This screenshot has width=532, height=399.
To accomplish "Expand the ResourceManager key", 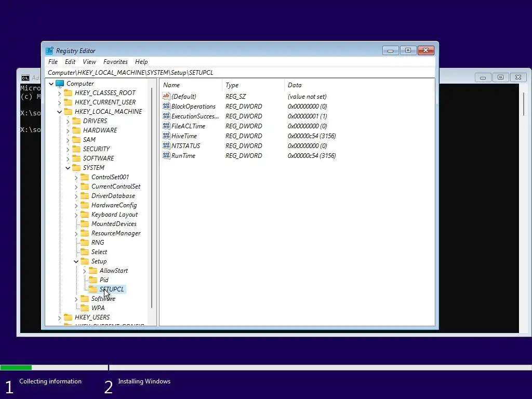I will tap(76, 233).
